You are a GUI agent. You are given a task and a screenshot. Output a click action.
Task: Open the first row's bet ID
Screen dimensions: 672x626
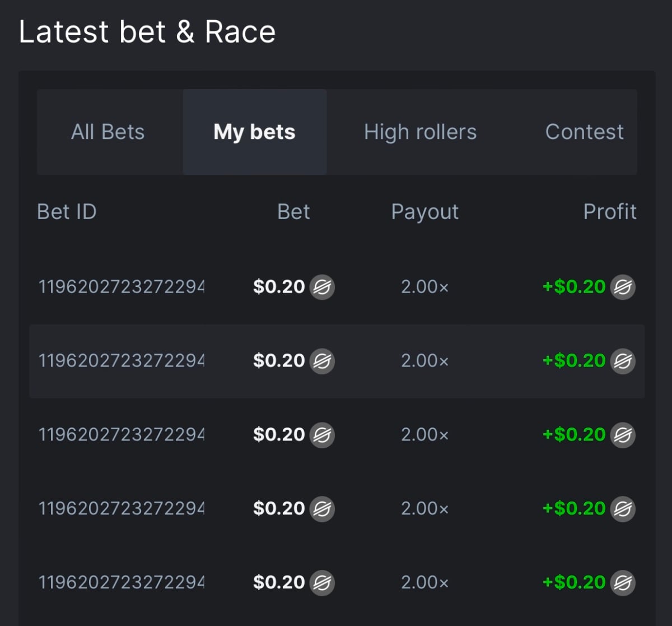[121, 287]
